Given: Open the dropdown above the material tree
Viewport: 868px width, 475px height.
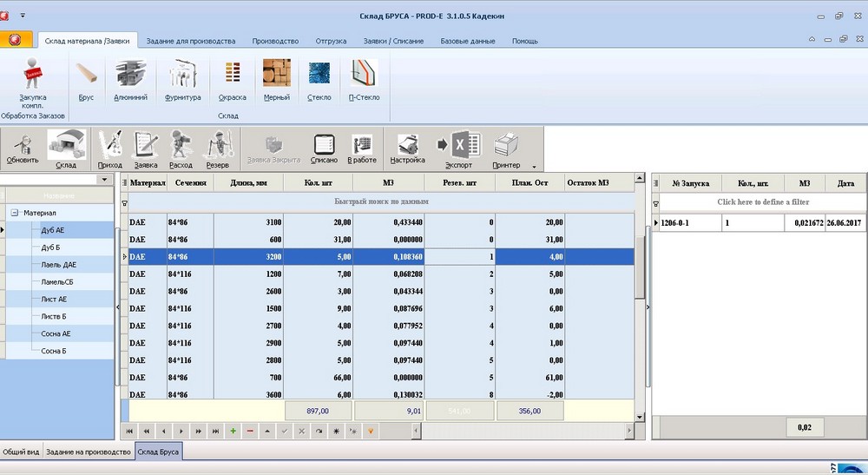Looking at the screenshot, I should (105, 180).
